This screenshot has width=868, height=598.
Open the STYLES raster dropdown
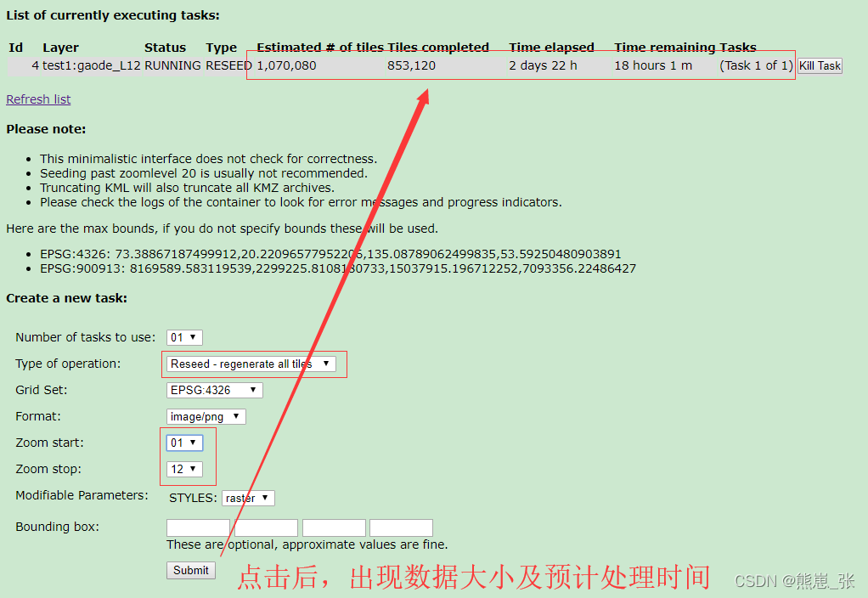pos(248,498)
